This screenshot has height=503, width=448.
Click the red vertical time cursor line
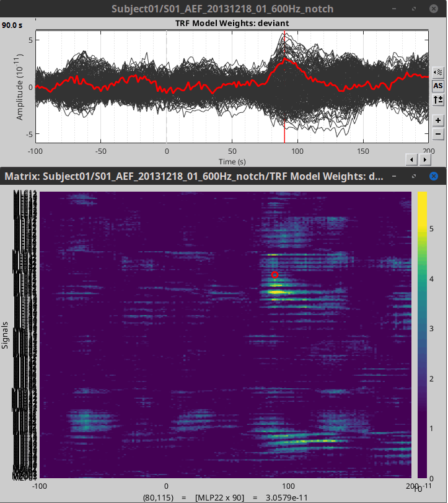point(284,124)
